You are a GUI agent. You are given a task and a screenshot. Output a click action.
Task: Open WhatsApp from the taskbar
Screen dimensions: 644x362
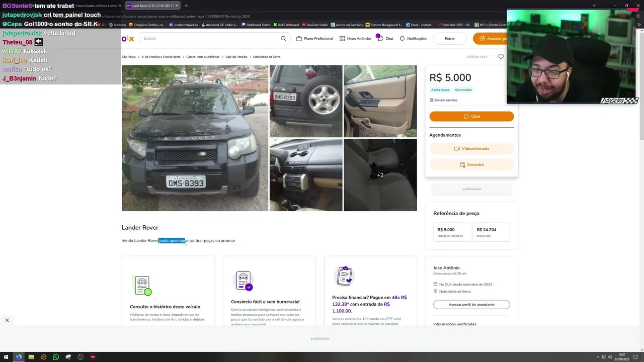[x=56, y=357]
